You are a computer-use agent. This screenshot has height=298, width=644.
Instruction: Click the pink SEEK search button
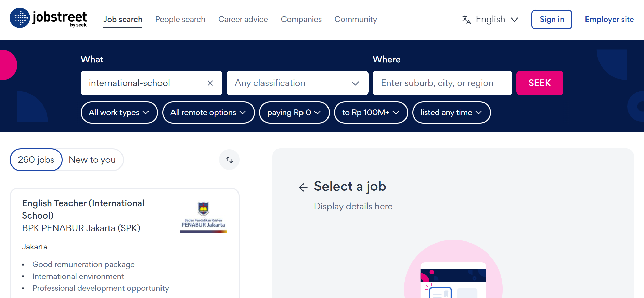tap(540, 83)
